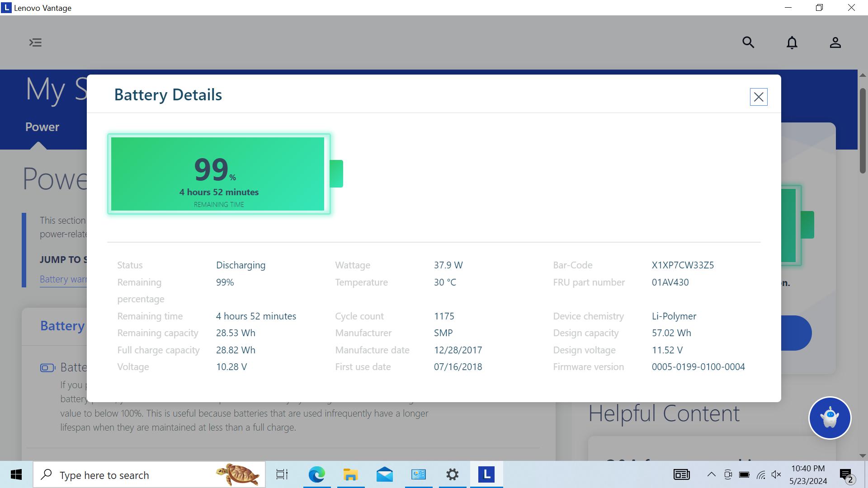The image size is (868, 488).
Task: Click the page vertical scrollbar
Action: (862, 131)
